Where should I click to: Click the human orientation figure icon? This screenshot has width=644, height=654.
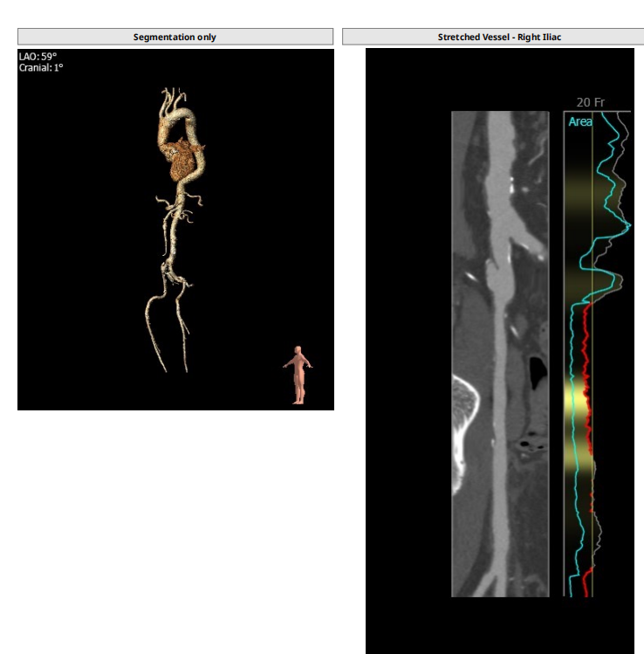tap(298, 375)
